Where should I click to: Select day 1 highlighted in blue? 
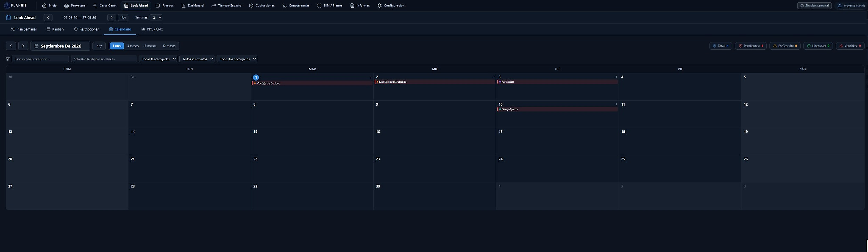[256, 77]
